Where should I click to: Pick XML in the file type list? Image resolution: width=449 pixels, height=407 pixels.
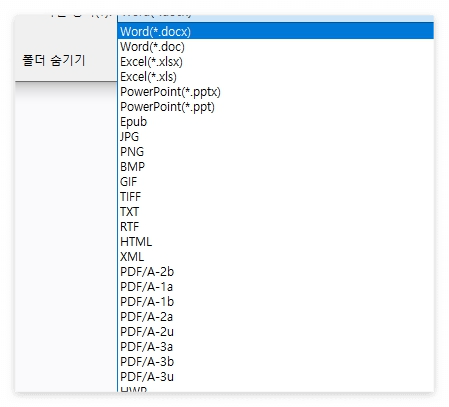[276, 257]
